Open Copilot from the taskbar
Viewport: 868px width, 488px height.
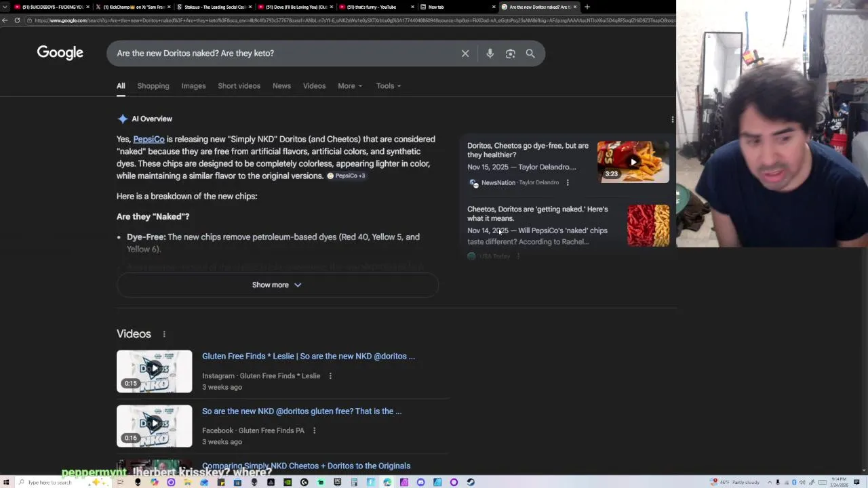(x=155, y=483)
